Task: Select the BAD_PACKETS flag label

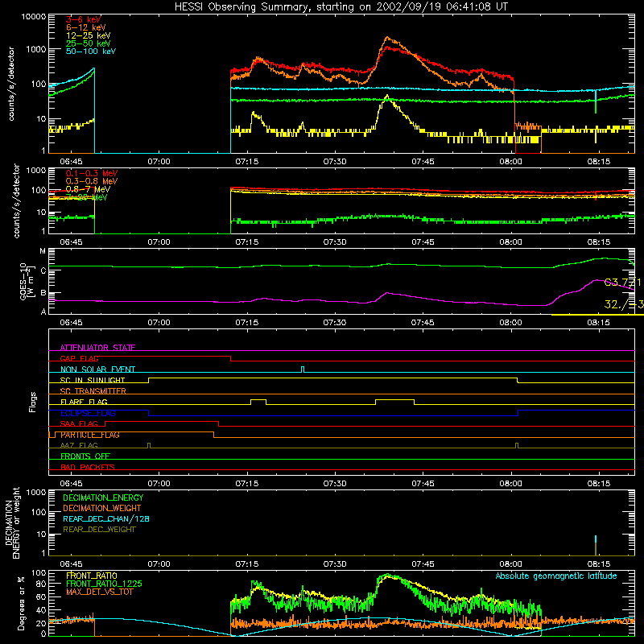Action: pyautogui.click(x=88, y=467)
